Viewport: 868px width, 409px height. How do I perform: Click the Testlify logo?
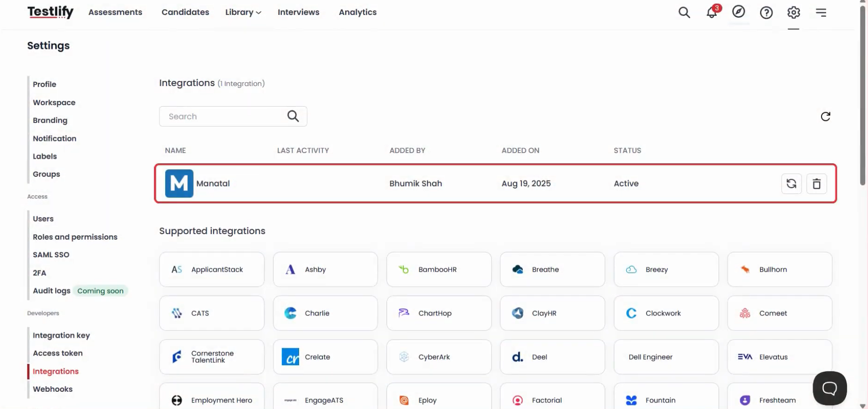click(50, 12)
